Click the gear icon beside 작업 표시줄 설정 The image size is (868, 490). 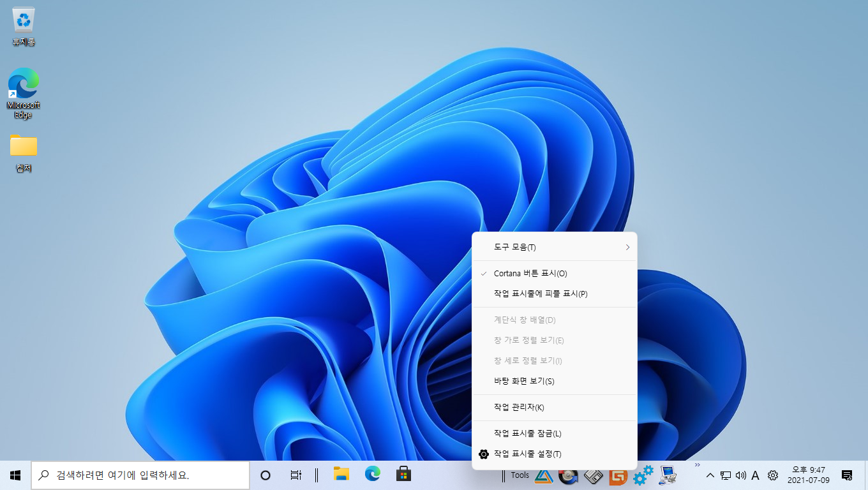(484, 454)
